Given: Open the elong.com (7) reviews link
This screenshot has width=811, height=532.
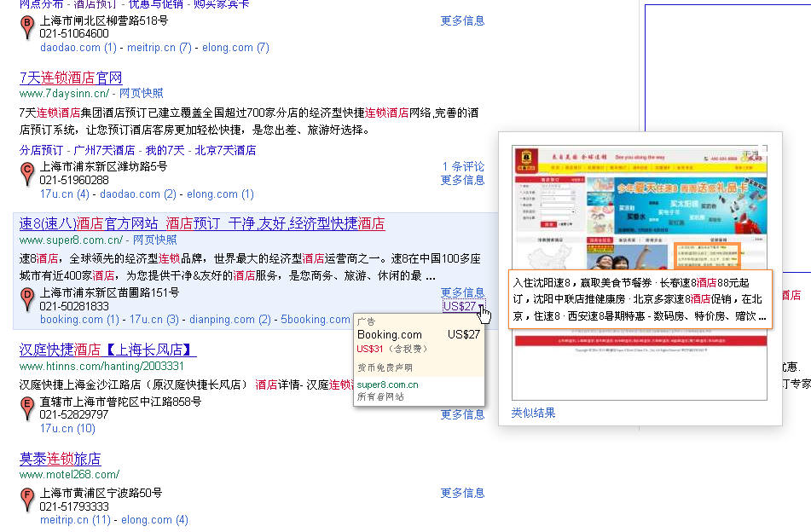Looking at the screenshot, I should point(235,48).
